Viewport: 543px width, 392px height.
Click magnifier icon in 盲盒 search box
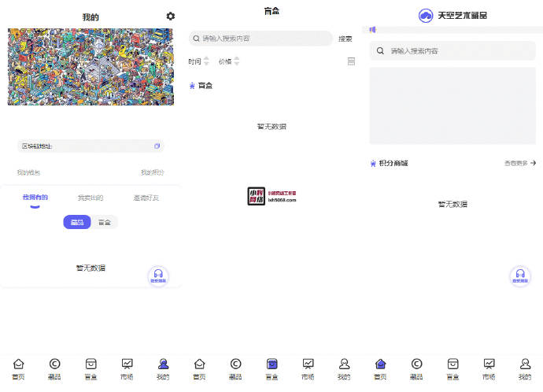point(197,39)
